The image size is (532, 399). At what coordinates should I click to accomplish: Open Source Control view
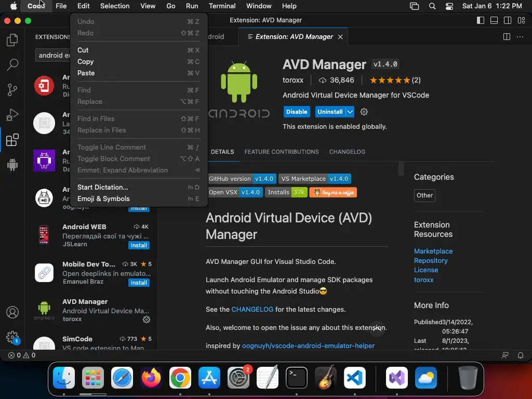coord(12,89)
